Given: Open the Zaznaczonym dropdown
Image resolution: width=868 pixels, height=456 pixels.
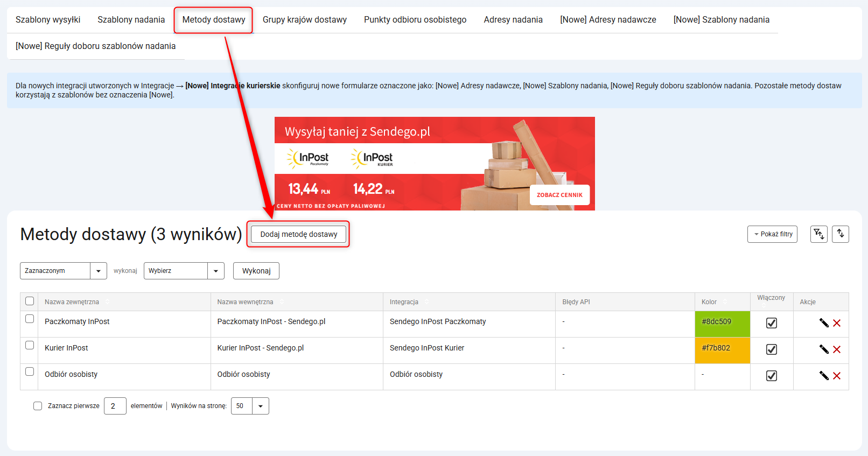Looking at the screenshot, I should point(63,271).
